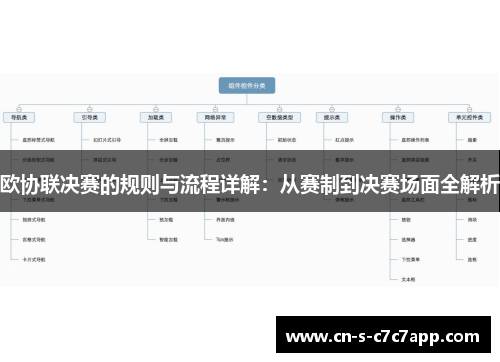
Task: Click the 进度 leaf item
Action: click(x=472, y=240)
